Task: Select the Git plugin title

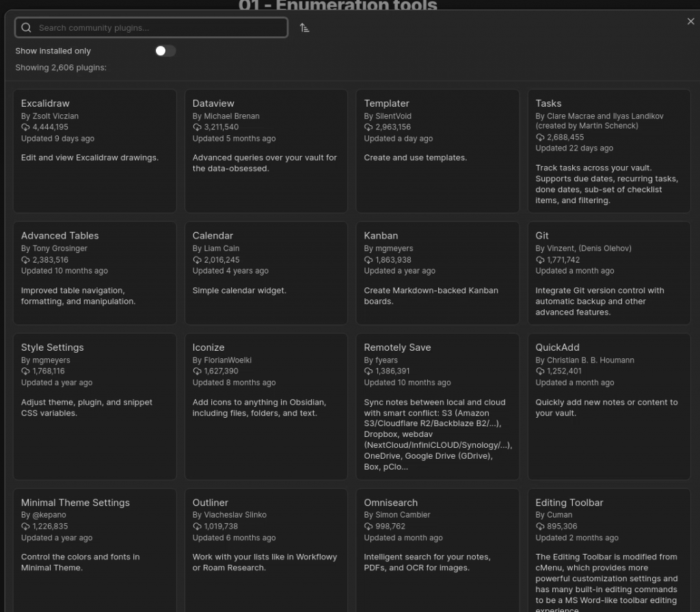Action: pyautogui.click(x=542, y=236)
